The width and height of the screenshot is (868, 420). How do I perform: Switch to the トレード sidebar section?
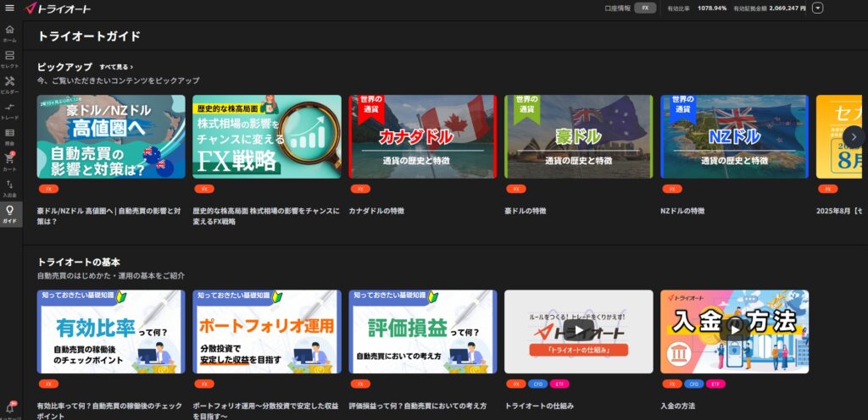pos(9,111)
